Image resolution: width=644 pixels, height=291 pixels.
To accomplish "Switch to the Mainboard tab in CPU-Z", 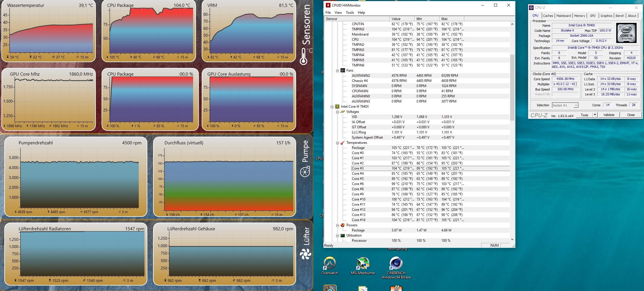I will [x=563, y=16].
